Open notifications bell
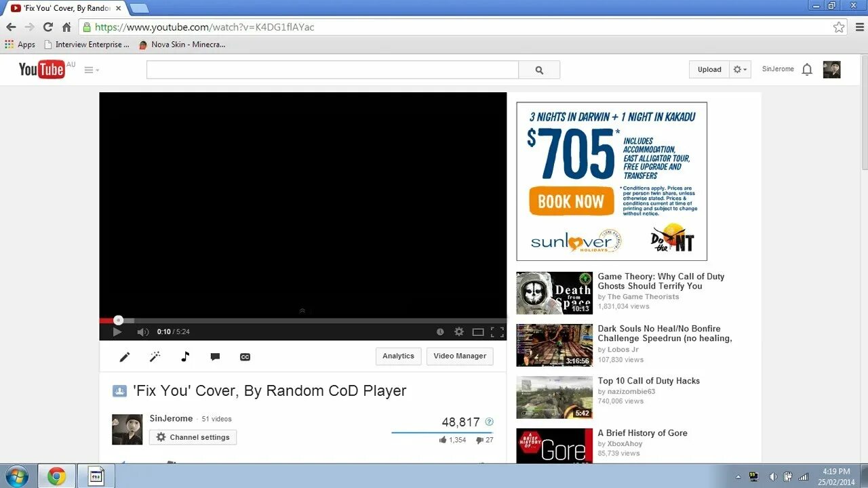The image size is (868, 488). click(807, 69)
